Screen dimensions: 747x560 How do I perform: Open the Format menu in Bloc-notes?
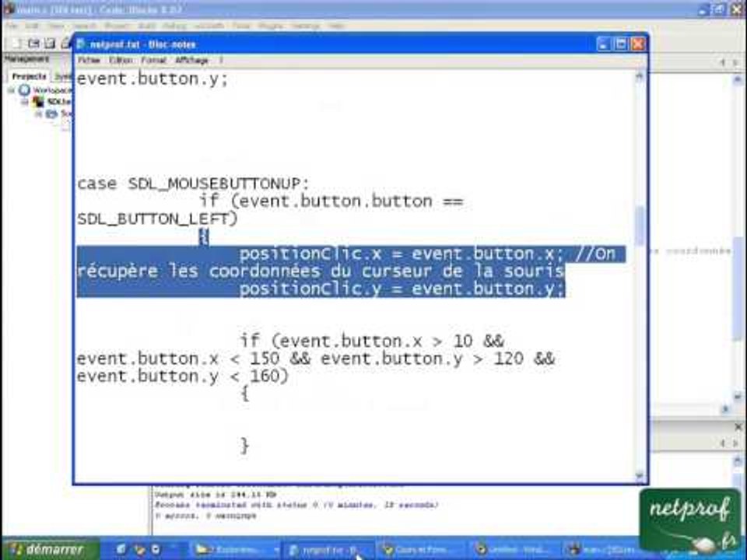click(x=153, y=61)
